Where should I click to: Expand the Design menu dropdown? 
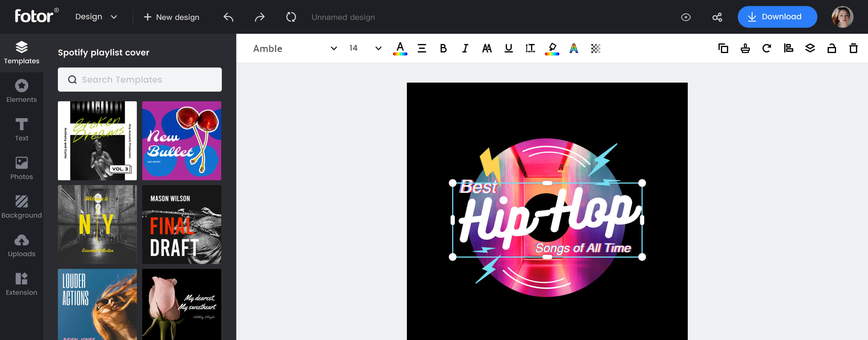coord(96,17)
